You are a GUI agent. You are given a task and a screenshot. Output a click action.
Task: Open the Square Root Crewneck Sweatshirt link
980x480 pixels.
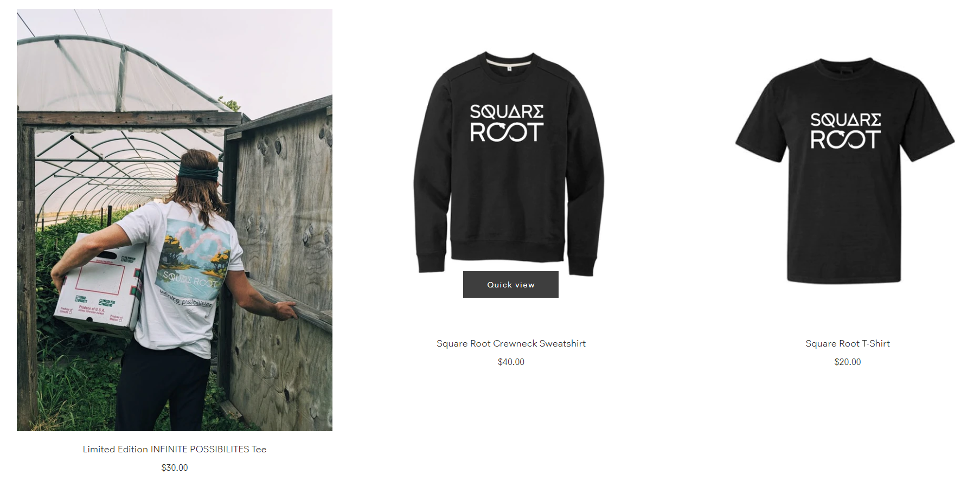point(511,343)
